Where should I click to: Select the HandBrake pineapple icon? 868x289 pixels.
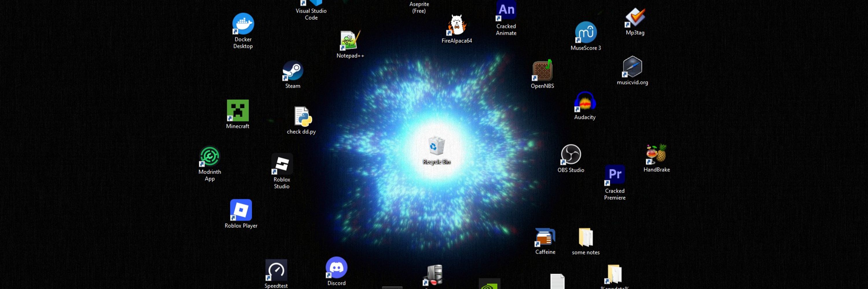[656, 154]
